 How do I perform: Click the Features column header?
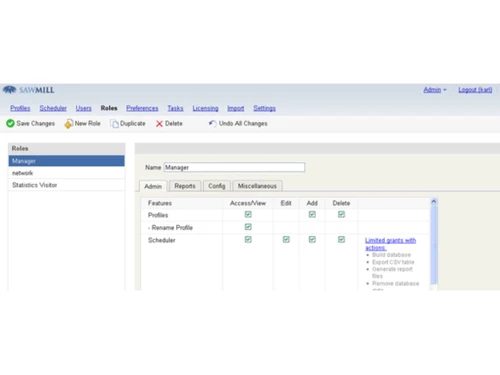160,203
